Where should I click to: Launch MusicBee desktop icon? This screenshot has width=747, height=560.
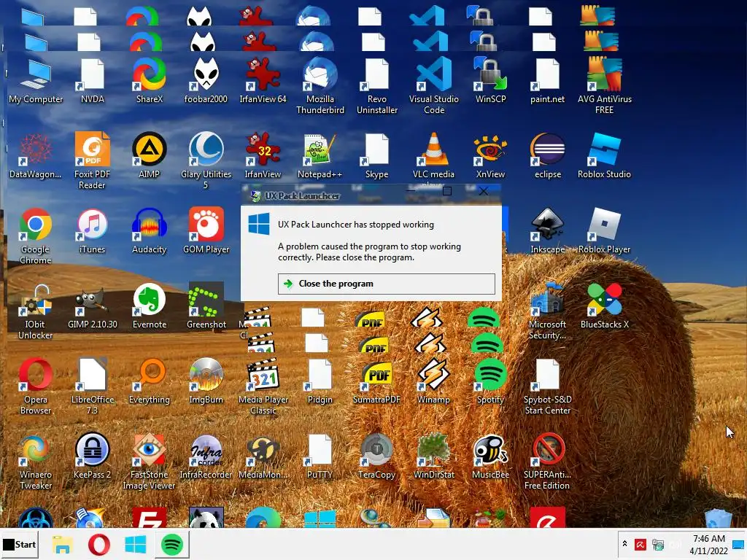coord(490,458)
